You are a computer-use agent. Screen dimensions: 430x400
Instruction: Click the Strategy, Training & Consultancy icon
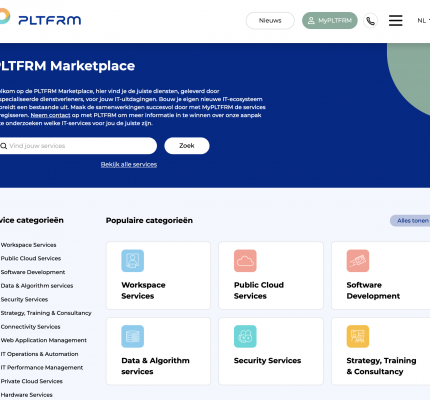point(358,336)
